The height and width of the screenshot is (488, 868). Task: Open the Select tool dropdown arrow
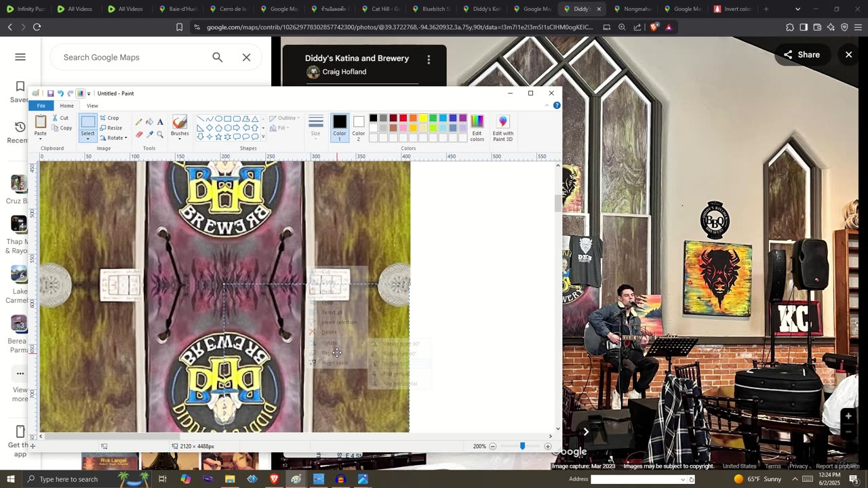click(88, 139)
